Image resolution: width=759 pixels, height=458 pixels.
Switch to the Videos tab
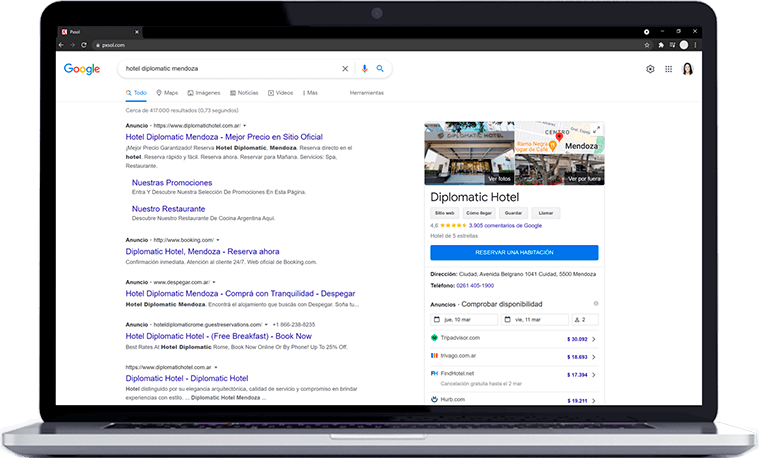tap(280, 92)
